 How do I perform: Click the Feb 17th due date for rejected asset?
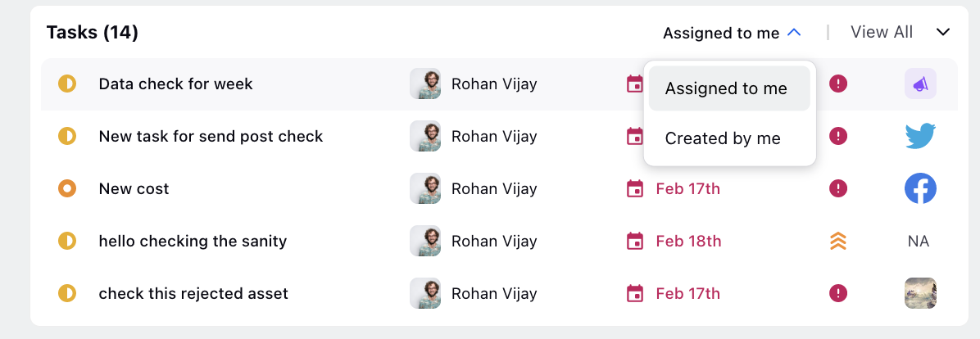tap(687, 293)
